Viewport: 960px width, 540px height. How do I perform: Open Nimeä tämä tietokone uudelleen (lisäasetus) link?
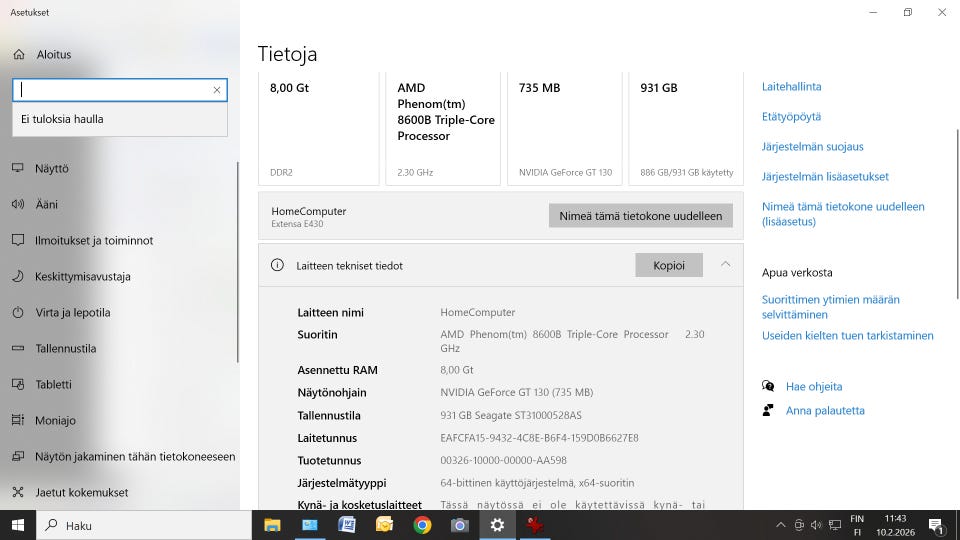click(x=843, y=214)
